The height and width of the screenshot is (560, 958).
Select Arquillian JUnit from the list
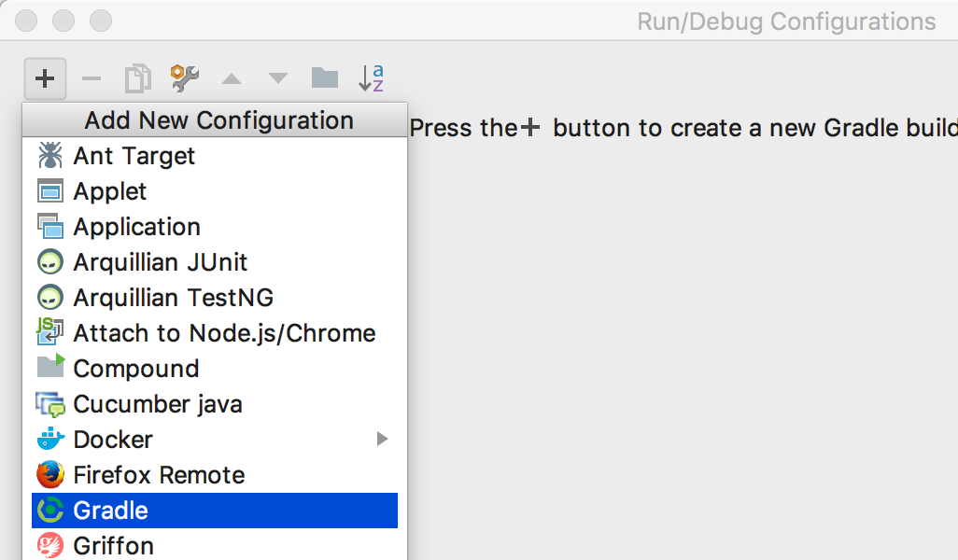coord(215,262)
